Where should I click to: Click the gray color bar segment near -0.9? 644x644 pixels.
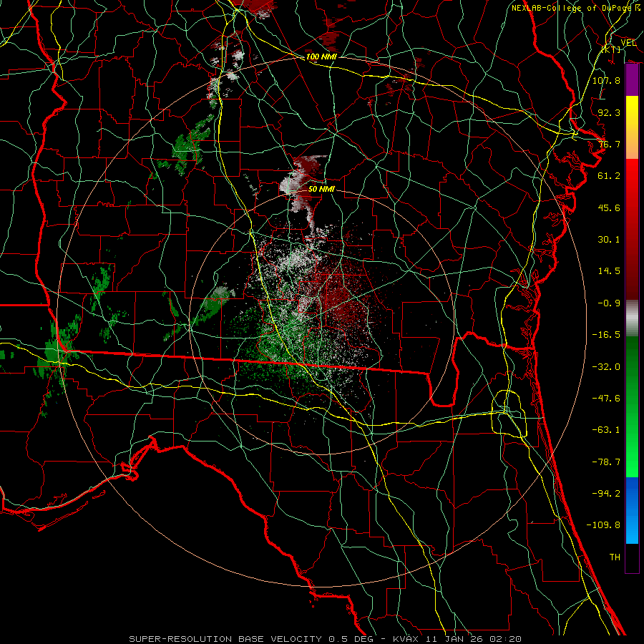(632, 318)
